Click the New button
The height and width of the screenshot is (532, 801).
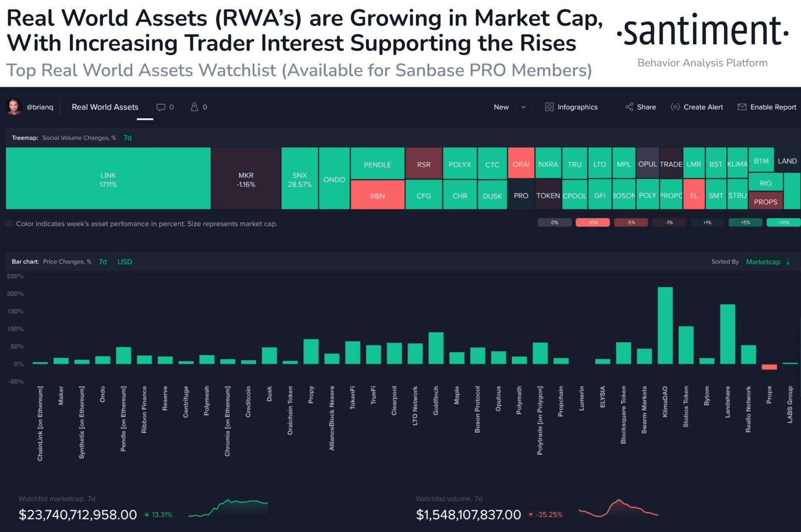click(501, 107)
